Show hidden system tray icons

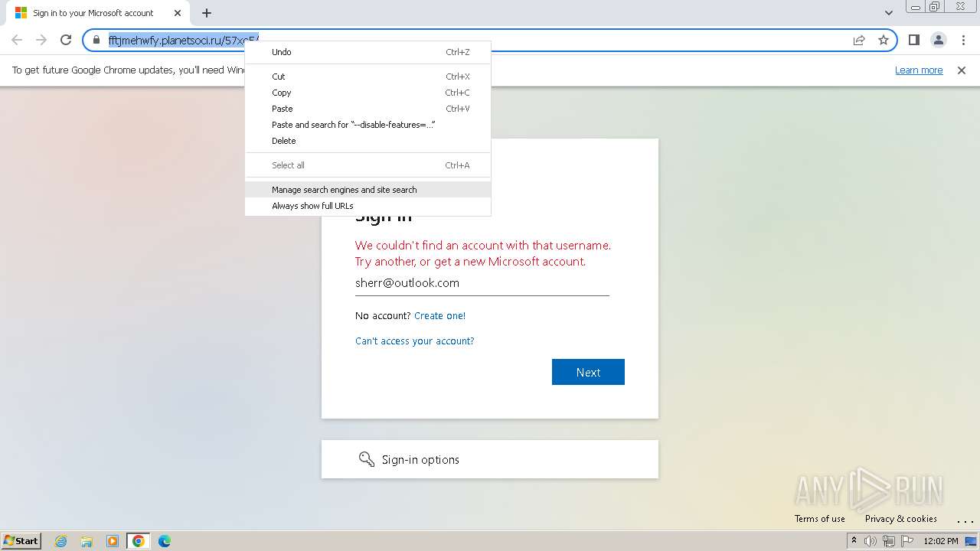[x=854, y=541]
